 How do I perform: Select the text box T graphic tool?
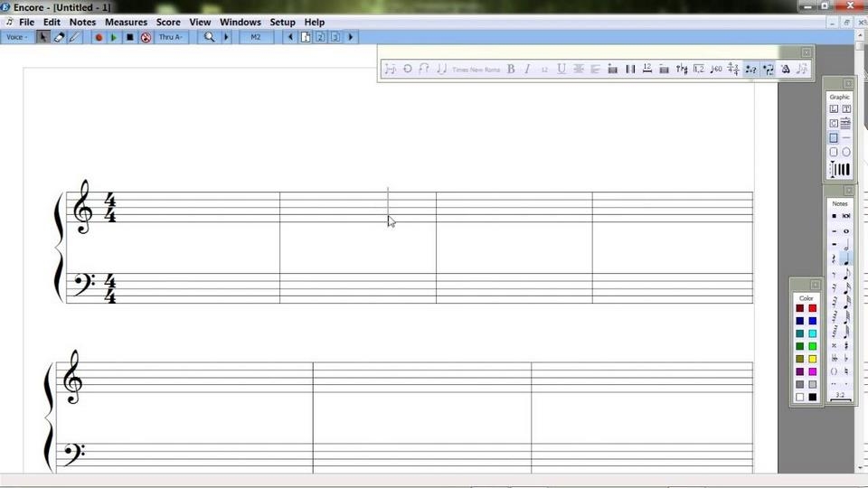click(x=846, y=109)
